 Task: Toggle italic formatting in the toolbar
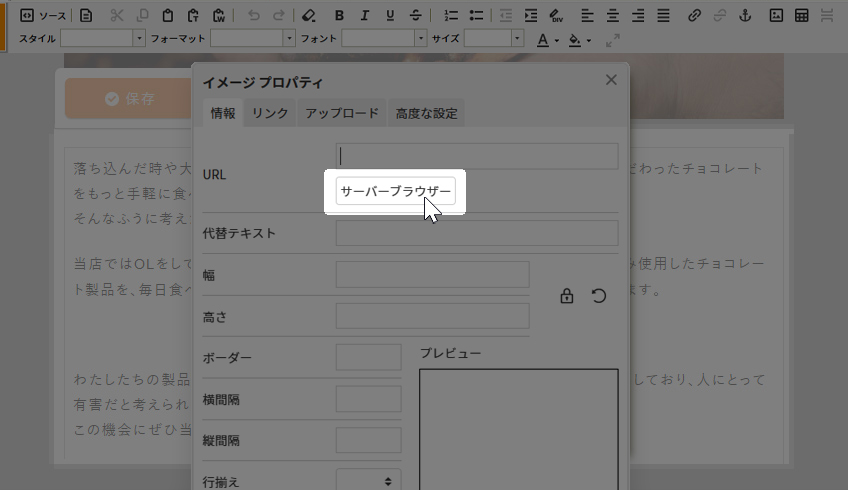click(x=364, y=15)
